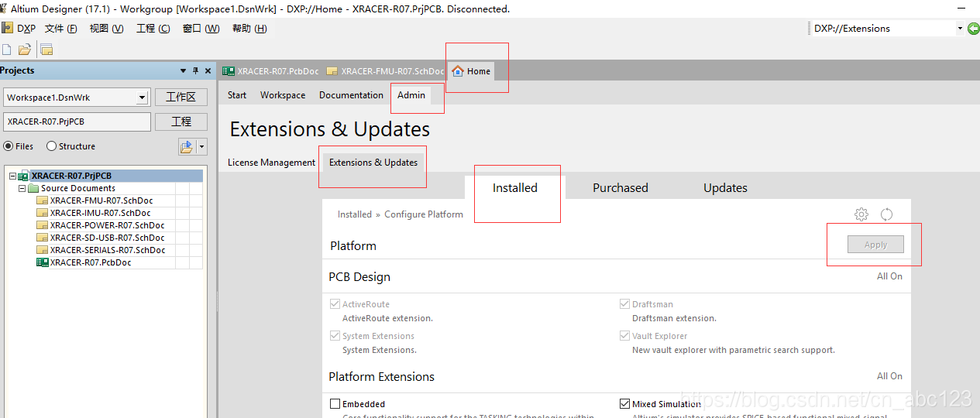
Task: Click the refresh extensions icon
Action: [x=887, y=214]
